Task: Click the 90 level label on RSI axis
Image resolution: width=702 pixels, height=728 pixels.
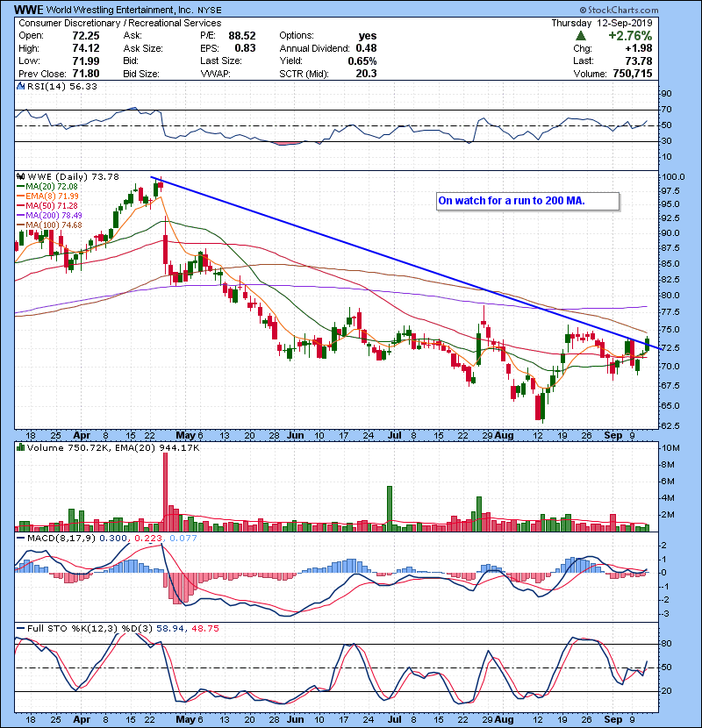Action: click(x=666, y=94)
